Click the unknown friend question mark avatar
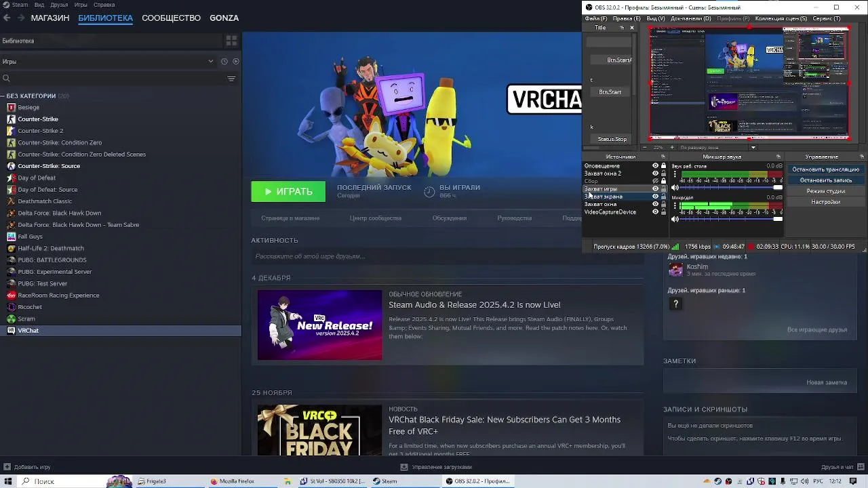Viewport: 868px width, 488px height. [x=675, y=304]
